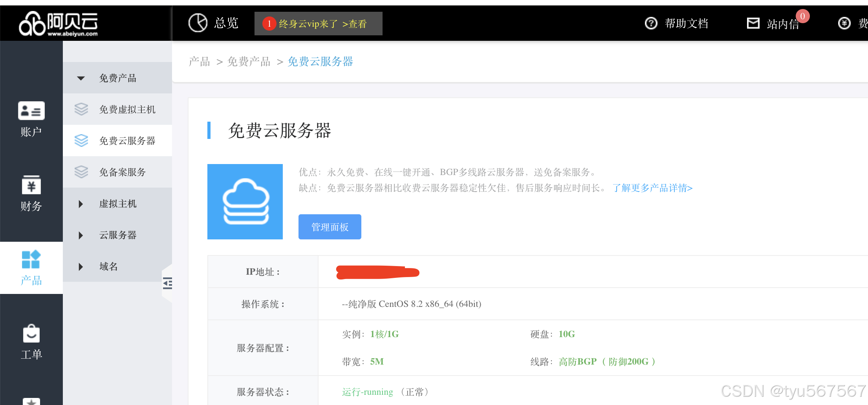Select the 产品 products tiles icon
This screenshot has width=868, height=405.
pos(31,259)
